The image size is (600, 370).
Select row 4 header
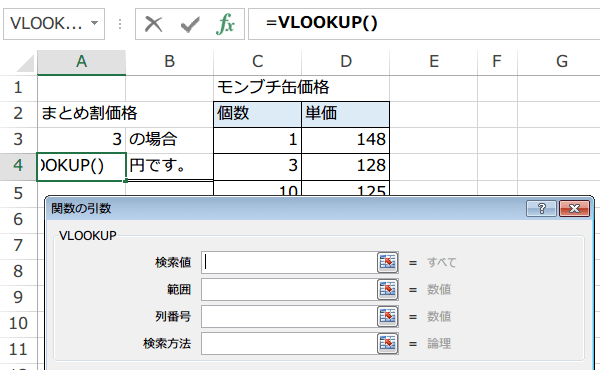click(x=18, y=166)
